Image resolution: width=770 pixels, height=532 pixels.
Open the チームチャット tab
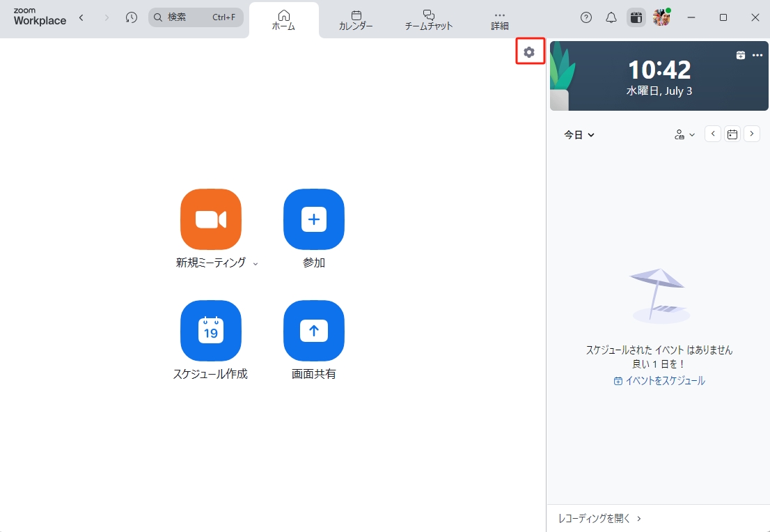(427, 19)
